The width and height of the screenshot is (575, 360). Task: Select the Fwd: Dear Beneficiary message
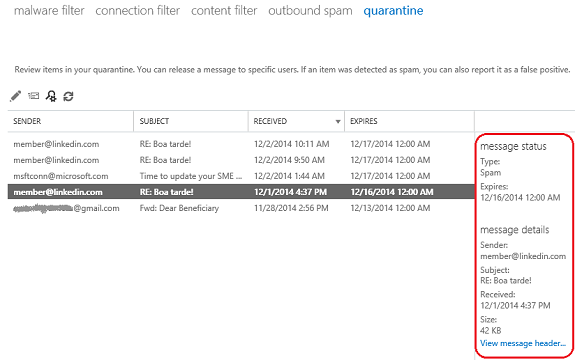(241, 208)
